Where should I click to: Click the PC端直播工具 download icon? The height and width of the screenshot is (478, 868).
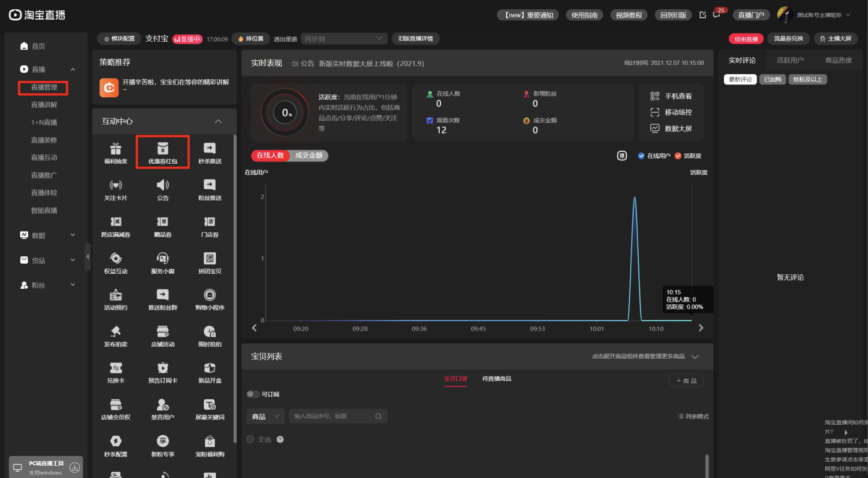point(75,468)
